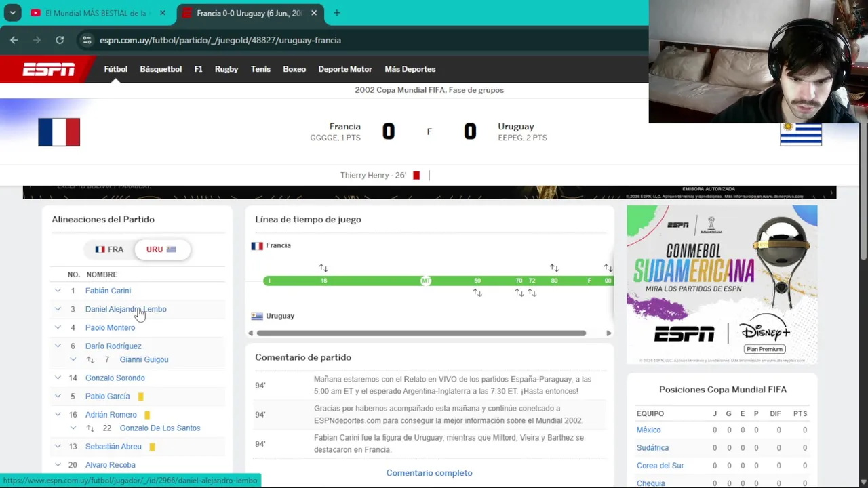The image size is (868, 488).
Task: Click France substitution icon at minute 80
Action: pos(554,268)
